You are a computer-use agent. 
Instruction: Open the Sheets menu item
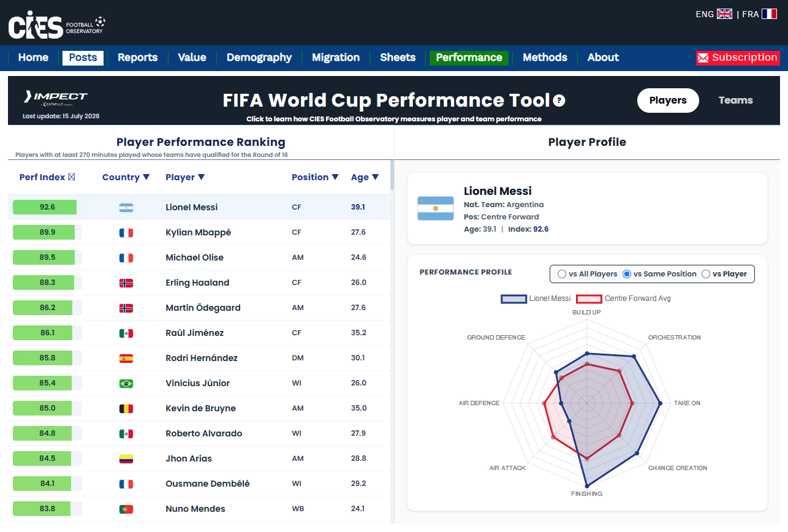click(x=398, y=58)
